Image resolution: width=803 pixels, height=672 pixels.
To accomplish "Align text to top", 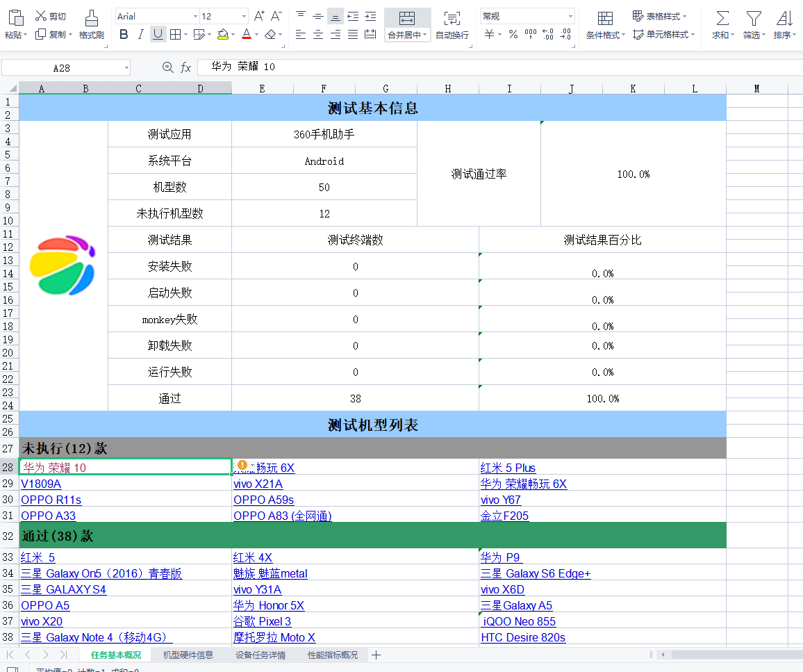I will click(x=301, y=15).
